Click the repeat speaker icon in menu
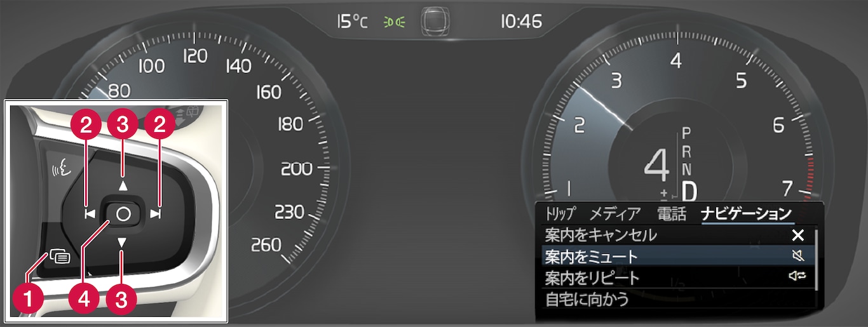Image resolution: width=868 pixels, height=327 pixels. click(x=797, y=277)
